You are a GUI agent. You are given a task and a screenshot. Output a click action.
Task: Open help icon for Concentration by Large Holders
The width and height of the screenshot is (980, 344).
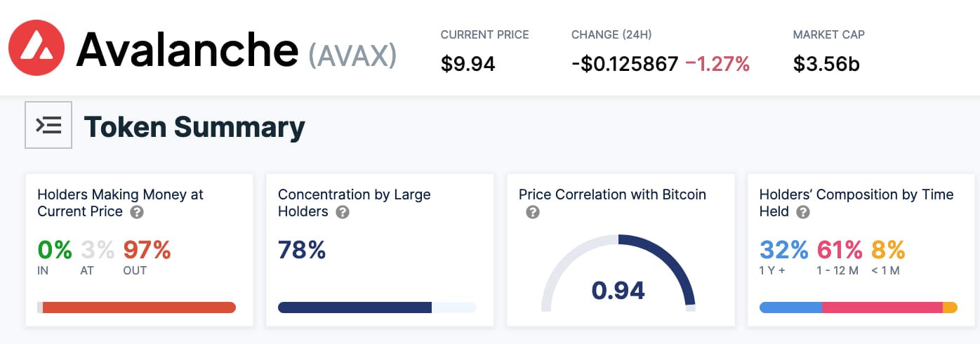[x=343, y=212]
